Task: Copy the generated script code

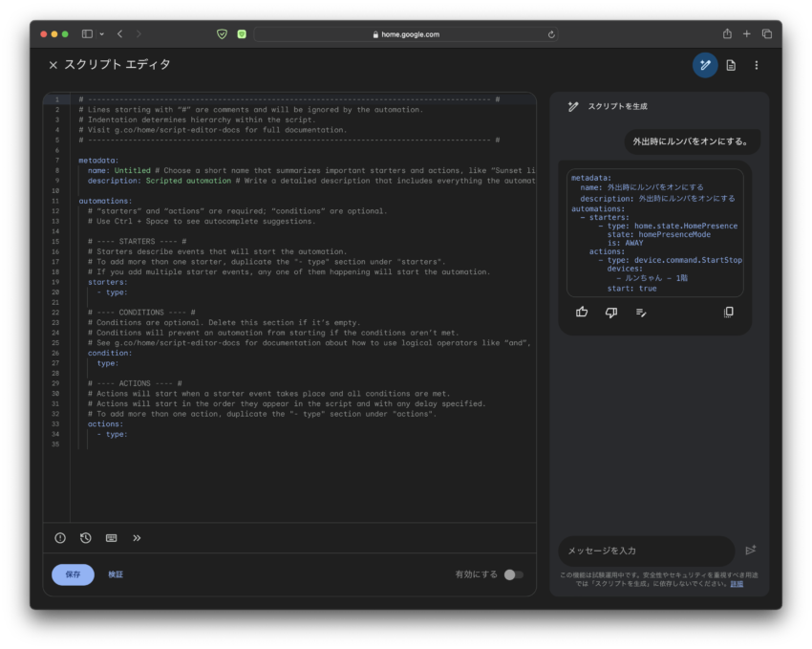Action: (x=729, y=312)
